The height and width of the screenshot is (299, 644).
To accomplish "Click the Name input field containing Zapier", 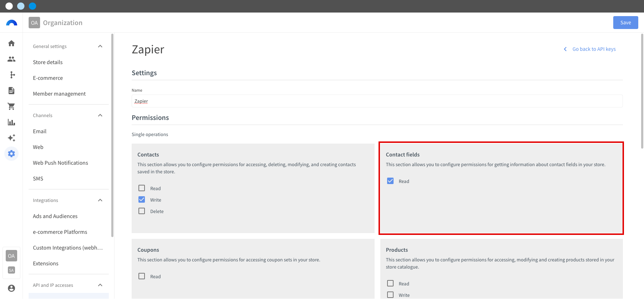I will click(377, 101).
